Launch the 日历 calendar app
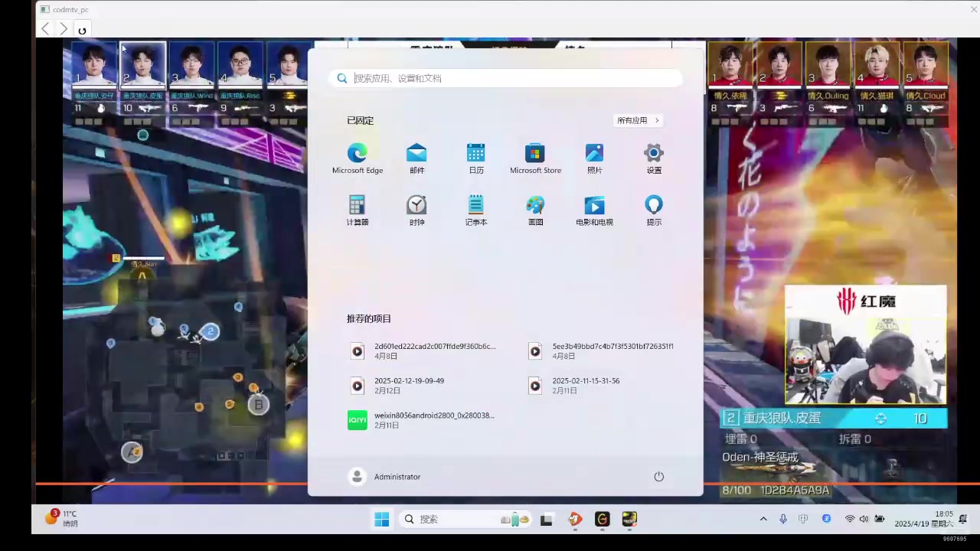 tap(476, 158)
